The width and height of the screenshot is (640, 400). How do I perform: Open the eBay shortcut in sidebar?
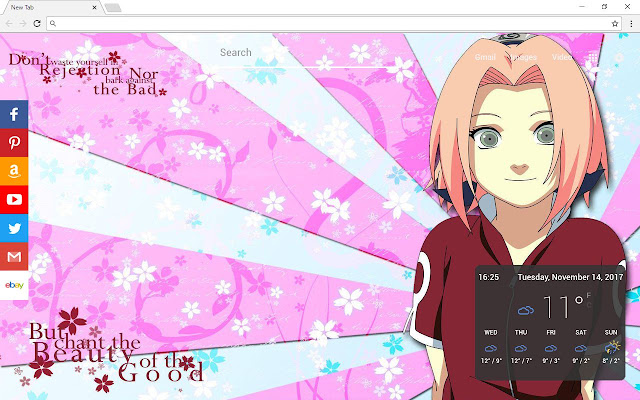[14, 285]
